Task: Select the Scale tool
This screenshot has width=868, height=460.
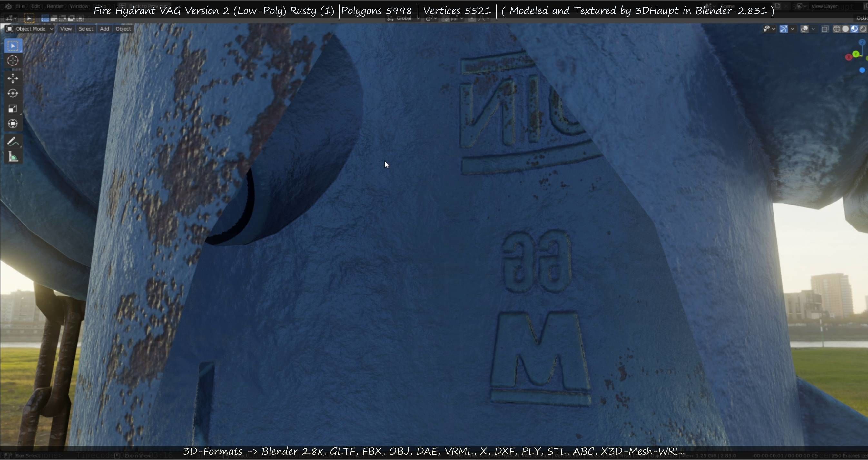Action: [13, 108]
